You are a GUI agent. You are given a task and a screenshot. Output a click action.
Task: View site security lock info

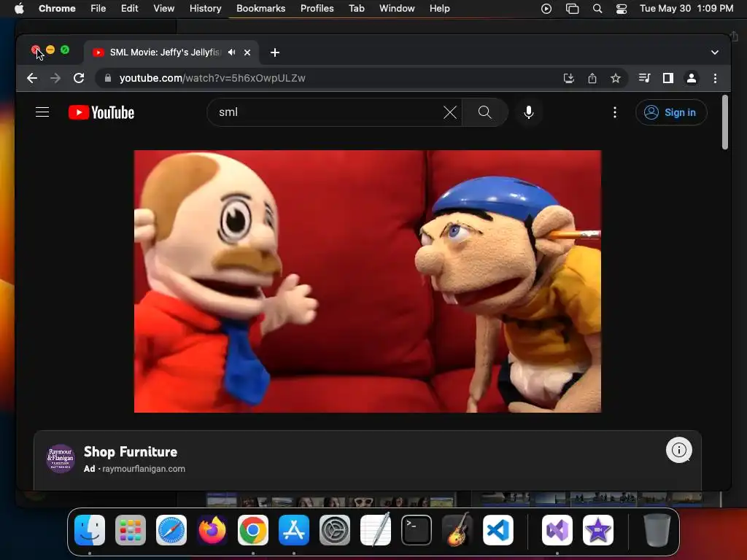(x=108, y=78)
